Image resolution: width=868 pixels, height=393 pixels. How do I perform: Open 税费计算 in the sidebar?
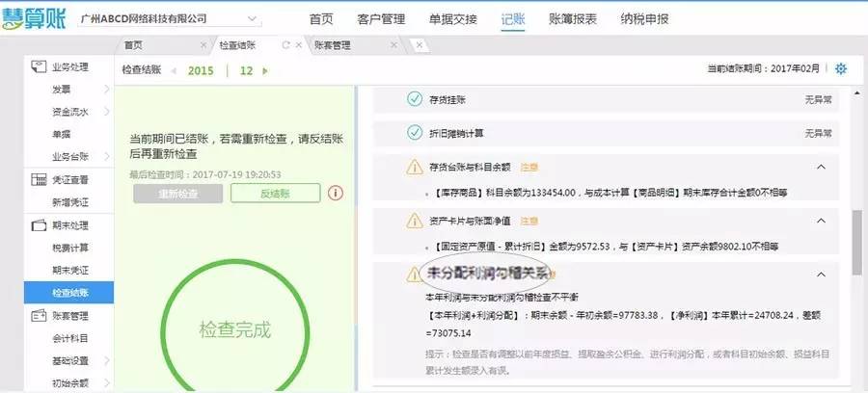click(x=69, y=248)
